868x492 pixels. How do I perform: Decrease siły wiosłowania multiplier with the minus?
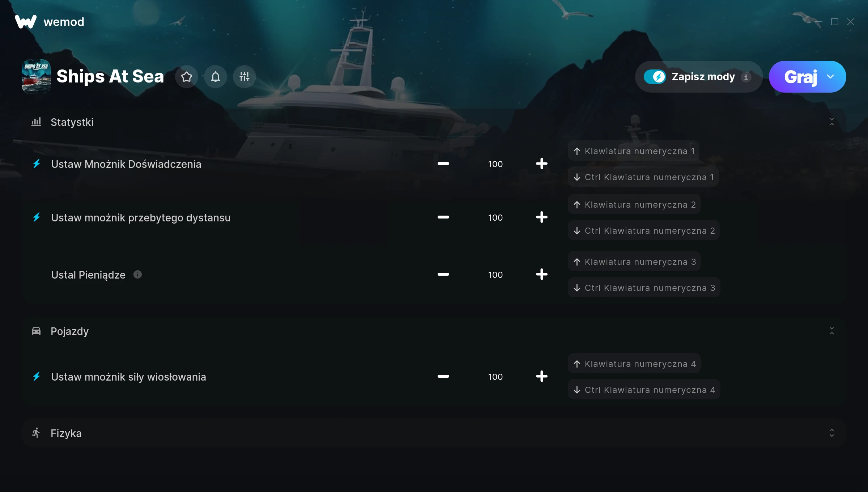coord(443,377)
